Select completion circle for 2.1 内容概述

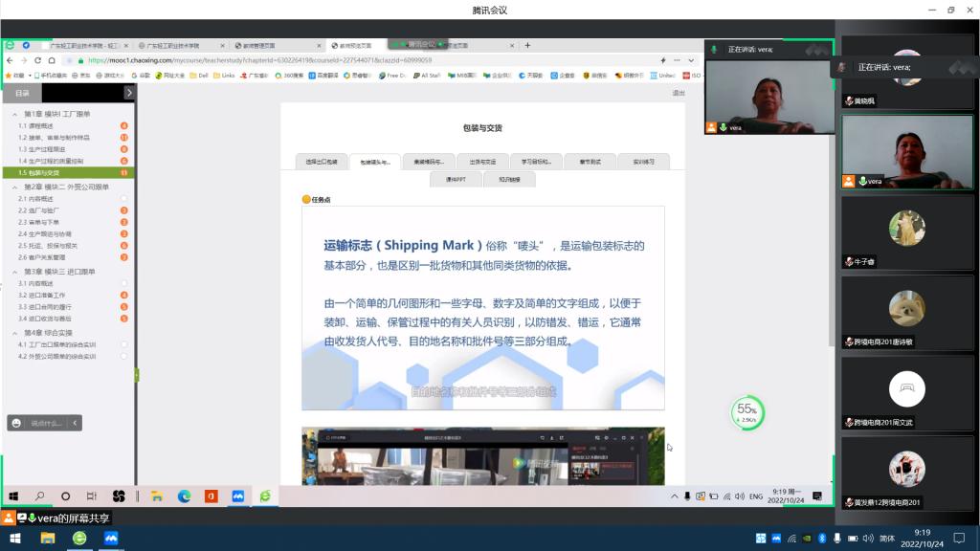(124, 198)
